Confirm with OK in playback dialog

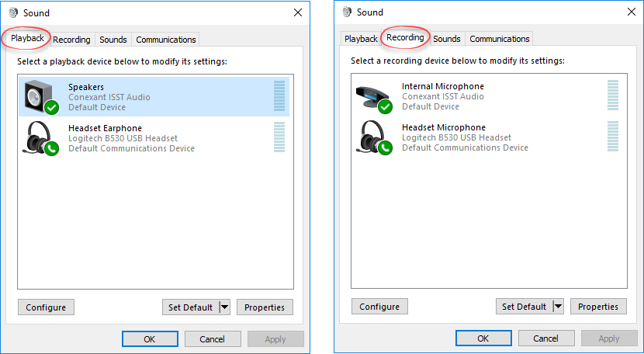150,339
